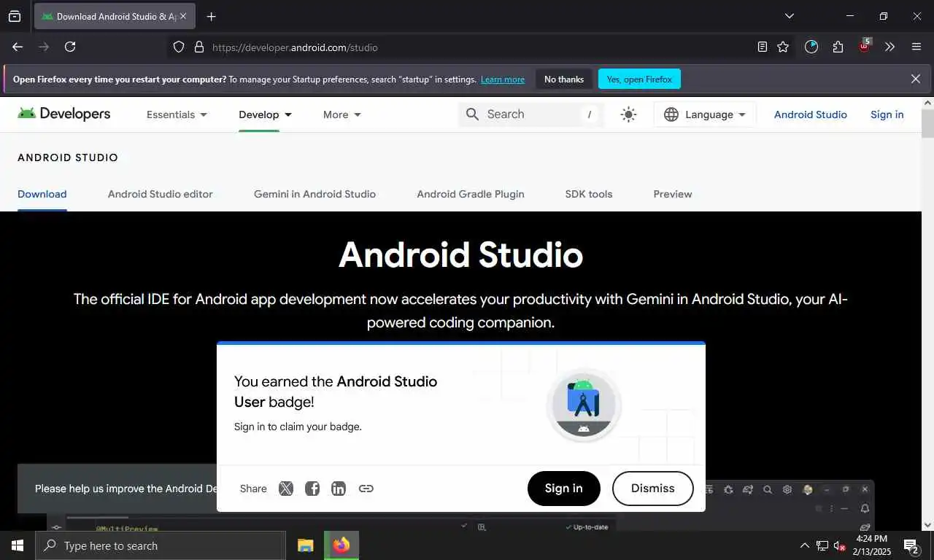
Task: Open tracking protection shield icon
Action: [179, 47]
